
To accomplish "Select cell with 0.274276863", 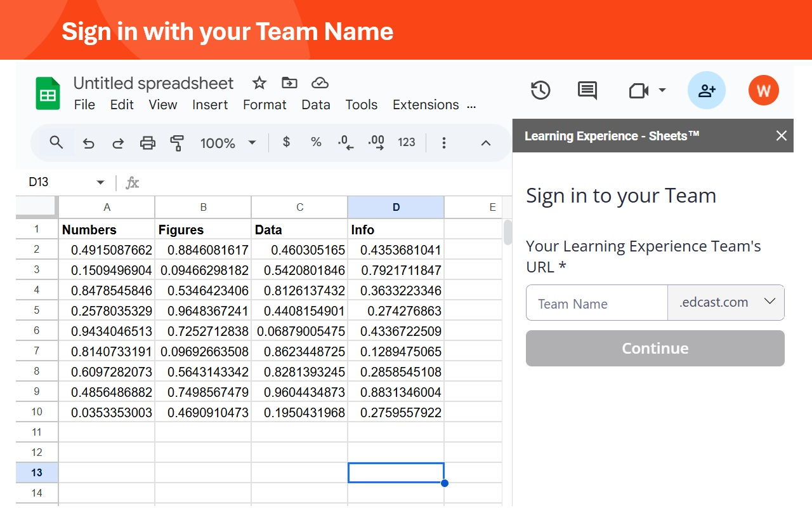I will pos(396,311).
